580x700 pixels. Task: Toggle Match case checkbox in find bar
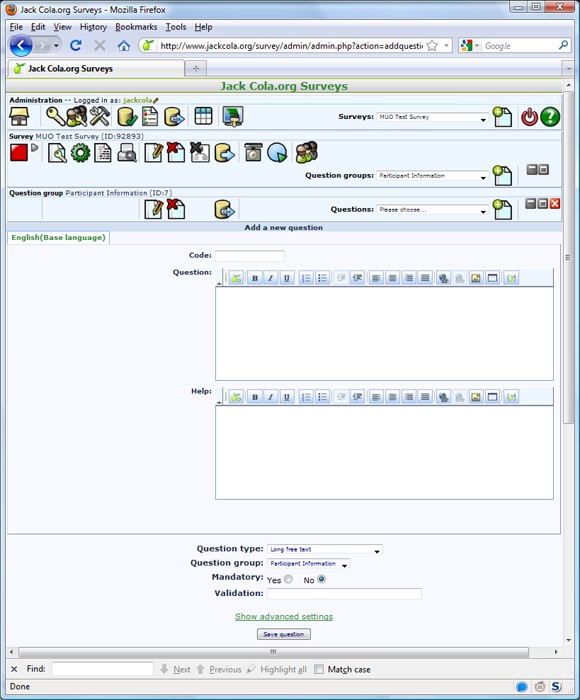click(319, 669)
